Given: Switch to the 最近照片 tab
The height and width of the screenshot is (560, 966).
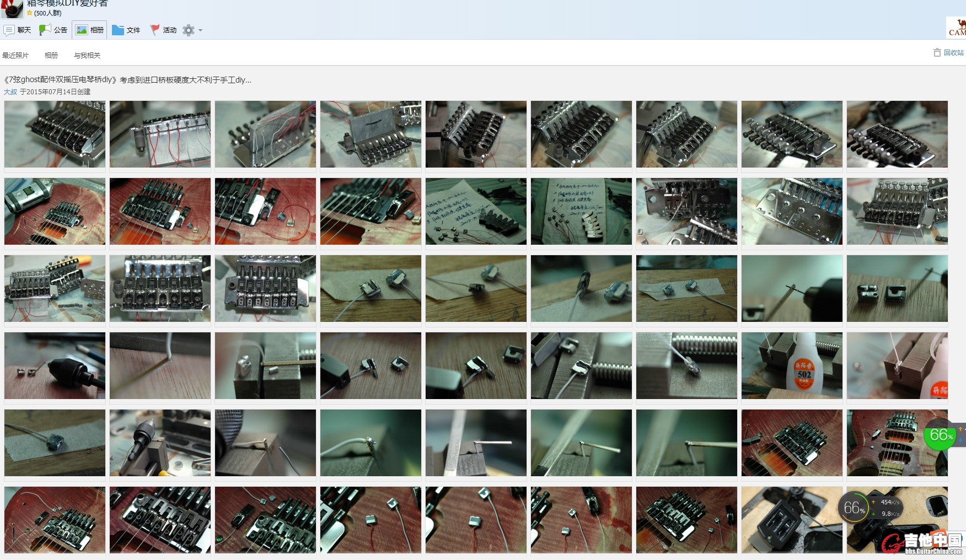Looking at the screenshot, I should [15, 55].
